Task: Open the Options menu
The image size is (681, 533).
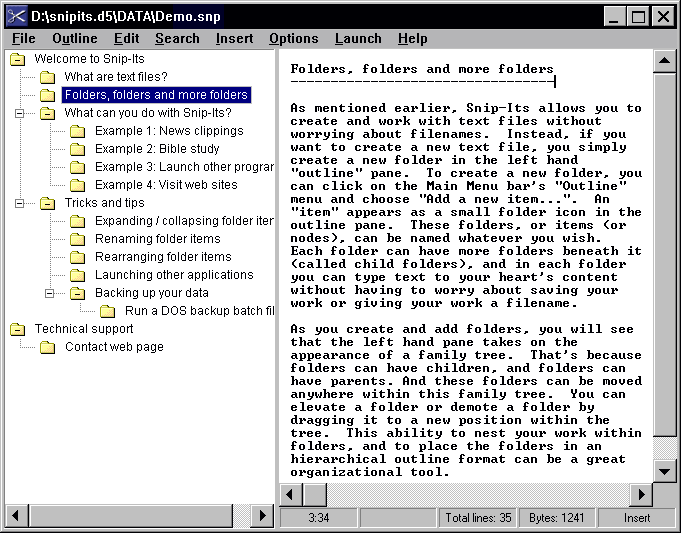Action: (x=294, y=39)
